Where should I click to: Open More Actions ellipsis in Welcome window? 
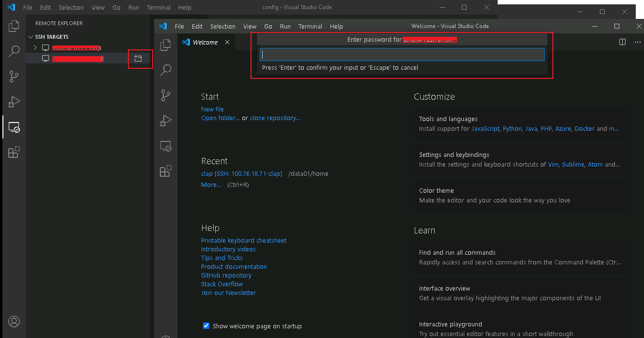tap(637, 42)
